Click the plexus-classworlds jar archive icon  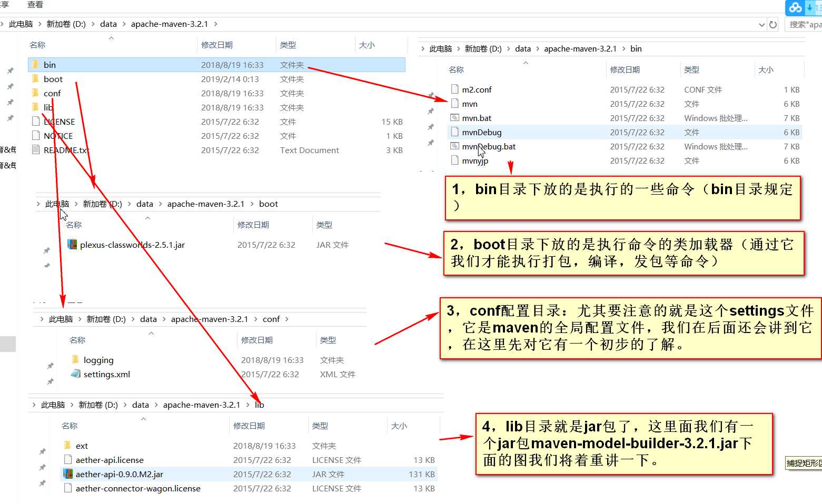(x=72, y=244)
